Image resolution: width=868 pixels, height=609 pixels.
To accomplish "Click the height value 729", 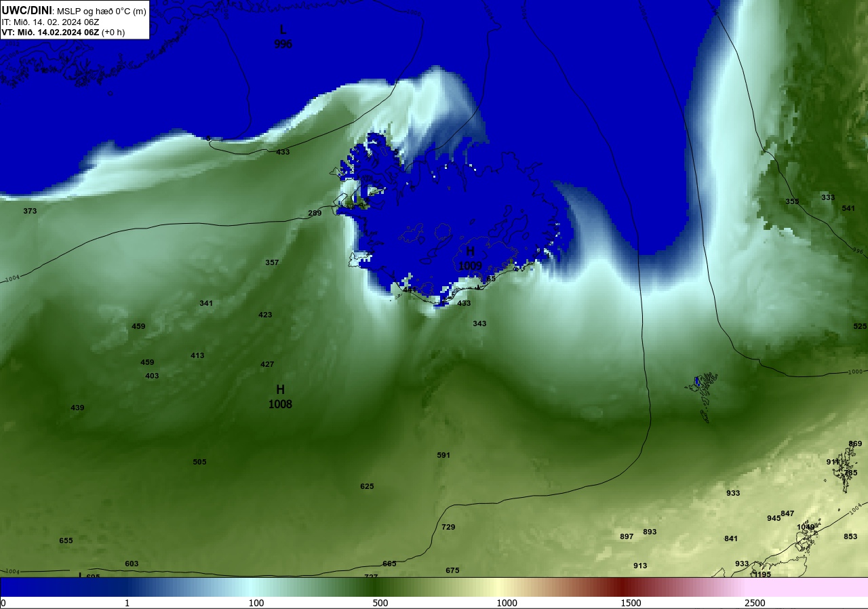I will 448,527.
